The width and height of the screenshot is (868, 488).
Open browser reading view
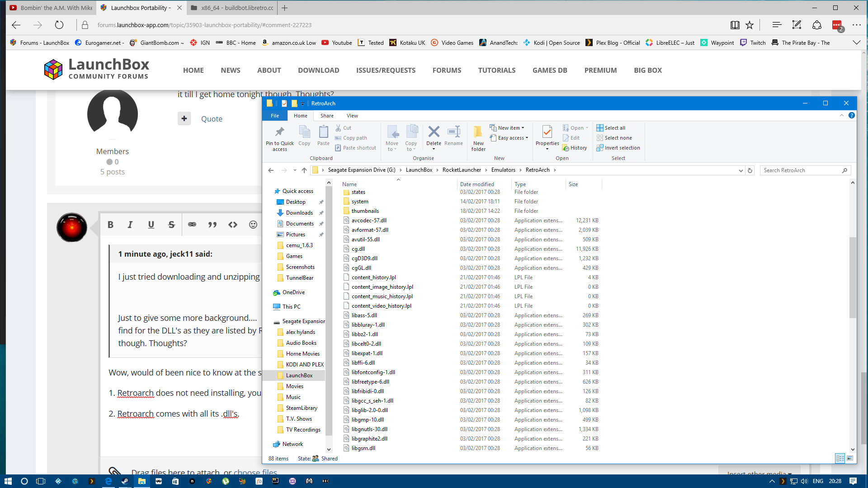point(735,25)
